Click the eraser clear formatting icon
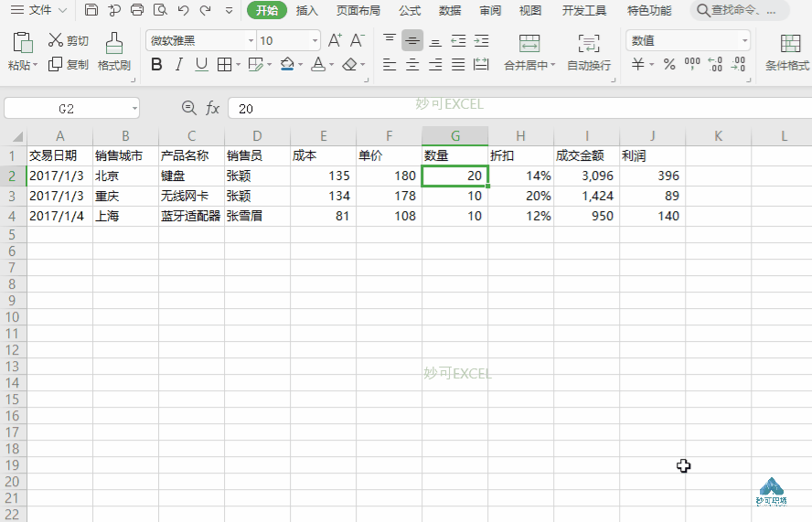812x522 pixels. click(x=350, y=65)
